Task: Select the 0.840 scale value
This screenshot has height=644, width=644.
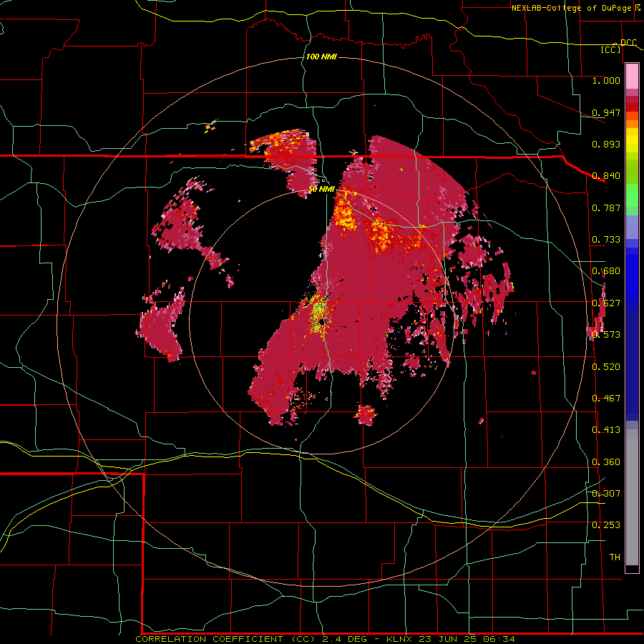Action: [606, 176]
